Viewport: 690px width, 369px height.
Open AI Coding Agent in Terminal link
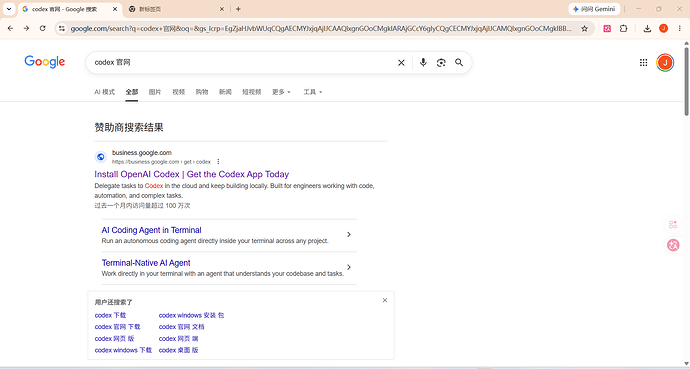(x=151, y=230)
